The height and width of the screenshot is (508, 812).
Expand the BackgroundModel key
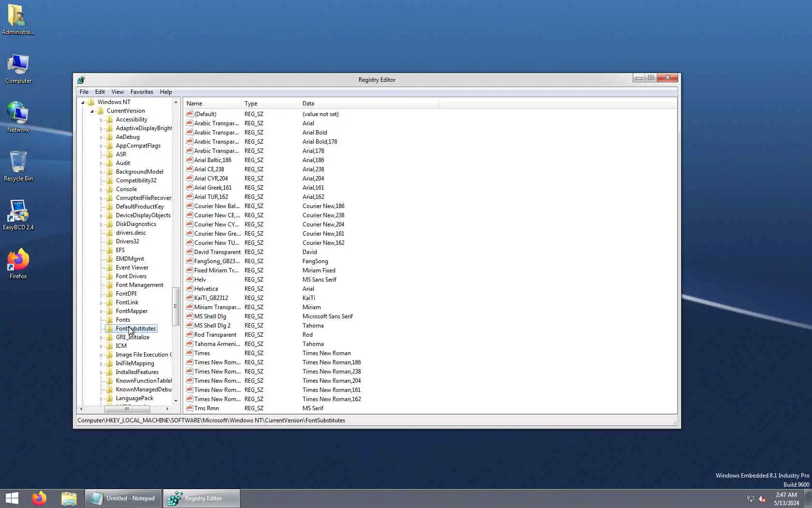pos(101,172)
